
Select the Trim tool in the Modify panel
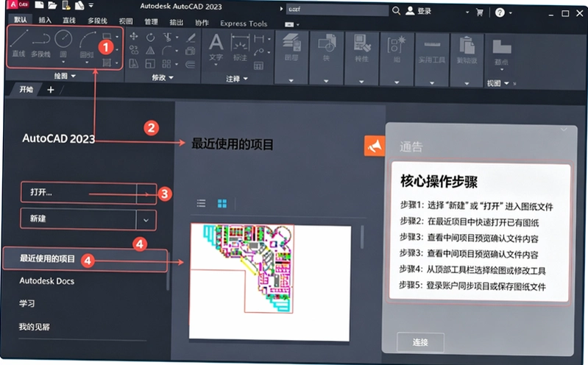(167, 37)
